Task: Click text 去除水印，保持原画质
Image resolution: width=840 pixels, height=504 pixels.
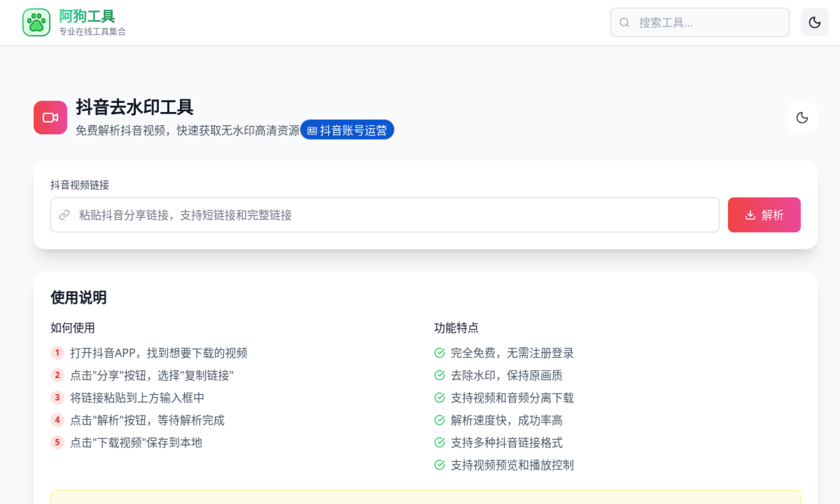Action: [507, 375]
